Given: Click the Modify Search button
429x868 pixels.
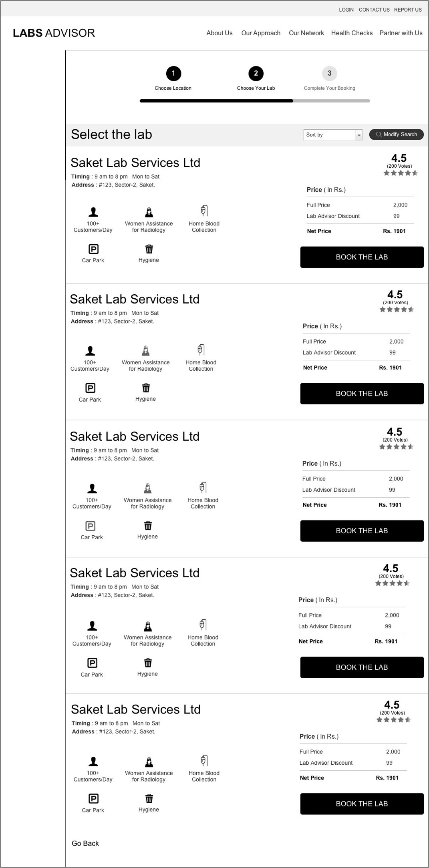Looking at the screenshot, I should point(396,135).
